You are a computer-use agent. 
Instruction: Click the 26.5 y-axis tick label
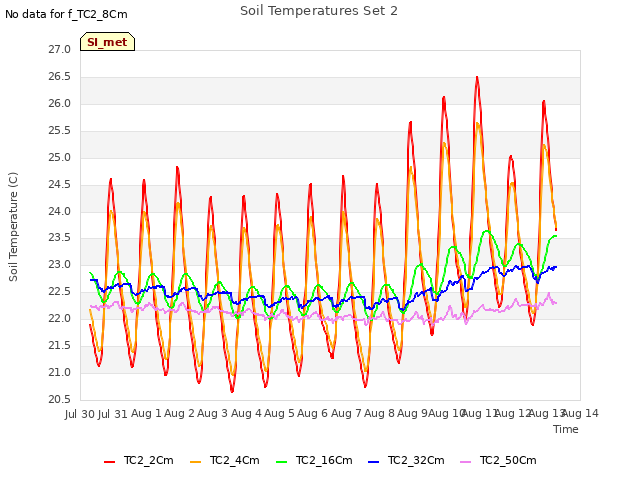60,77
